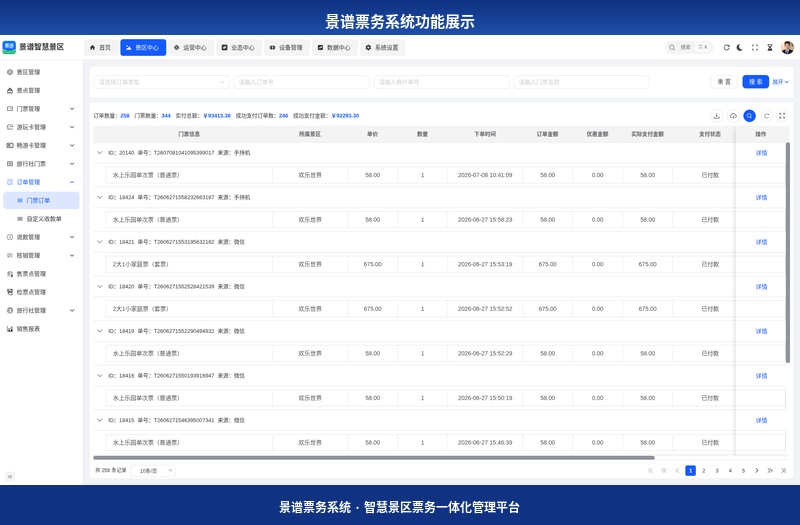The image size is (800, 525).
Task: Click the horizontal table scrollbar
Action: tap(373, 458)
